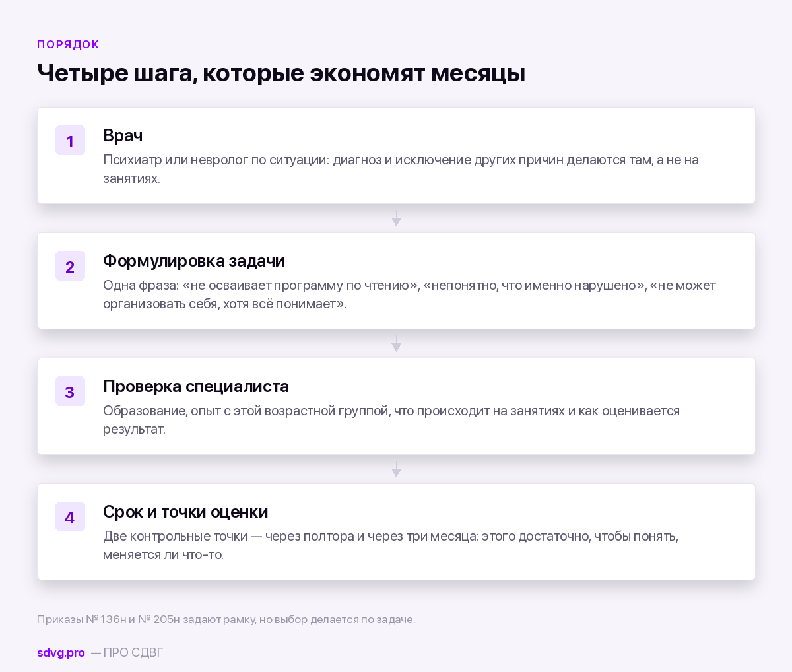Click the step 4 number badge
The height and width of the screenshot is (672, 792).
70,517
